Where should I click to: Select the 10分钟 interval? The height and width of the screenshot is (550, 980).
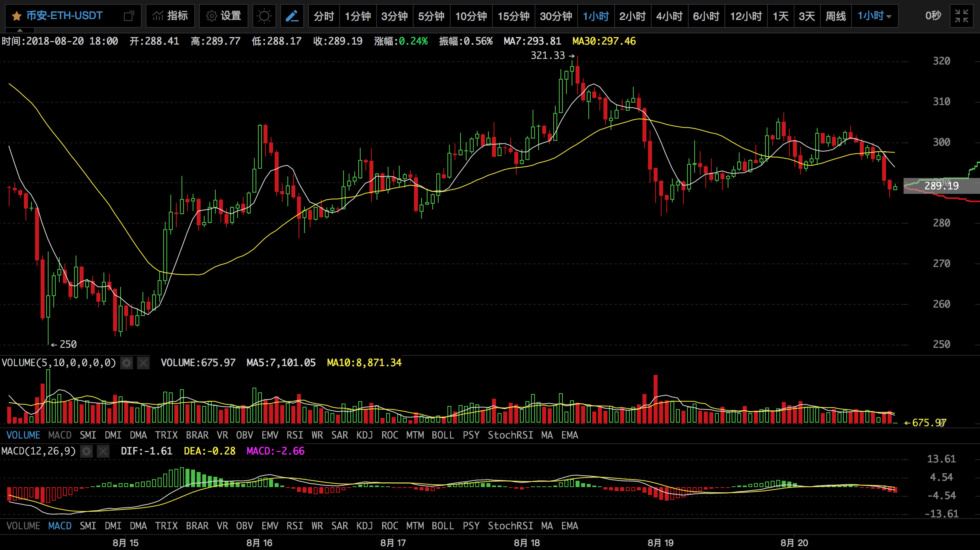coord(471,16)
